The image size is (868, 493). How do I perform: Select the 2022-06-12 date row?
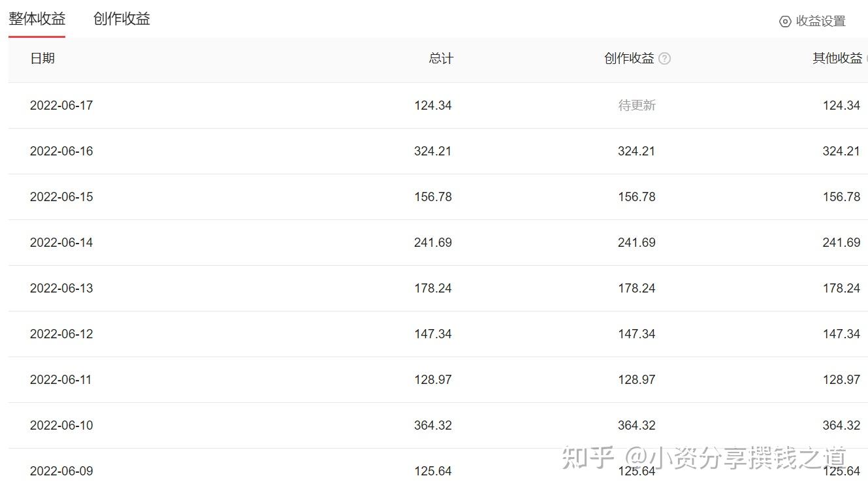click(61, 334)
